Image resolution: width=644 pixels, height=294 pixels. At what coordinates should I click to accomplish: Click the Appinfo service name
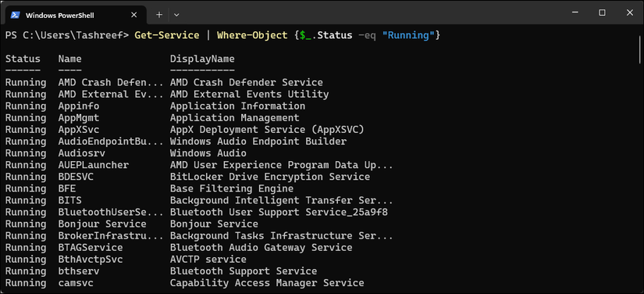coord(79,106)
